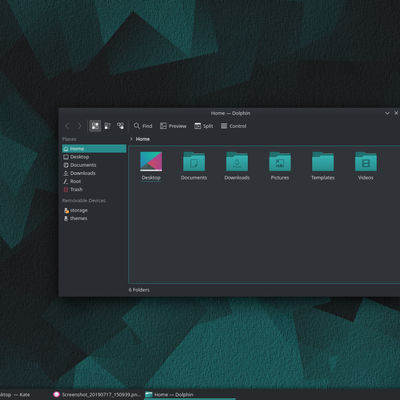This screenshot has height=400, width=400.
Task: Switch to Icons view mode
Action: tap(95, 126)
